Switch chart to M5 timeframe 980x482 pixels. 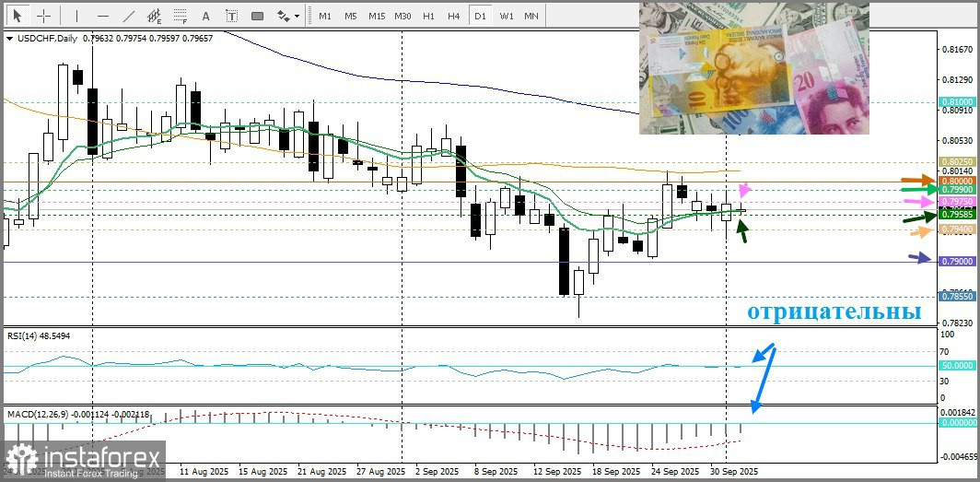351,17
